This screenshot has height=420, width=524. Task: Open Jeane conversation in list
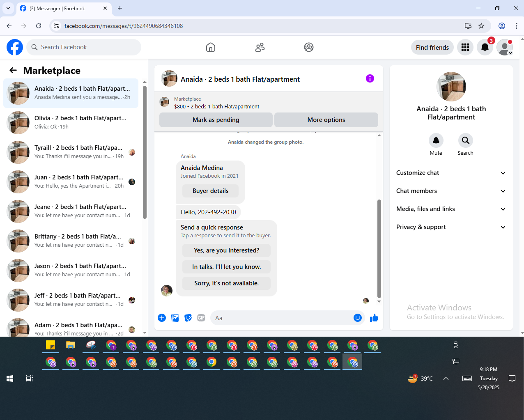71,211
